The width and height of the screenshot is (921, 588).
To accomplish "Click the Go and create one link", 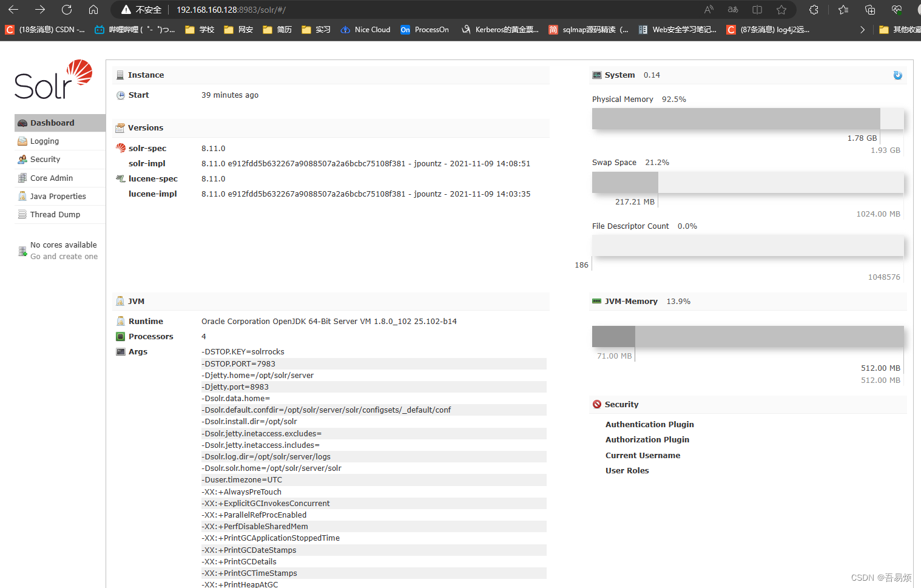I will [x=64, y=256].
